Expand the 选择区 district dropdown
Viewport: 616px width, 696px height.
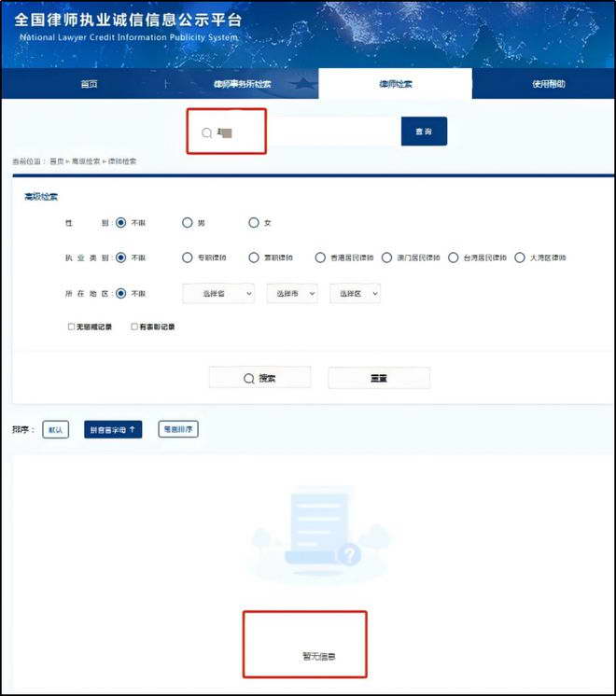coord(356,293)
